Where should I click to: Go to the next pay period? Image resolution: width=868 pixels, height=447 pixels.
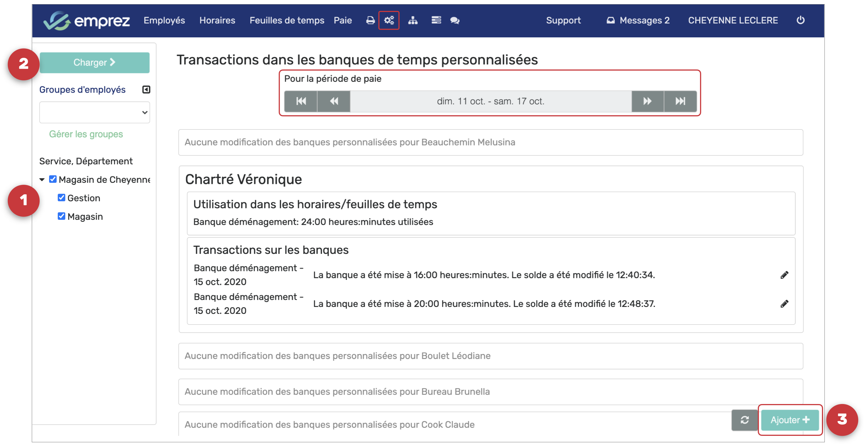click(647, 101)
